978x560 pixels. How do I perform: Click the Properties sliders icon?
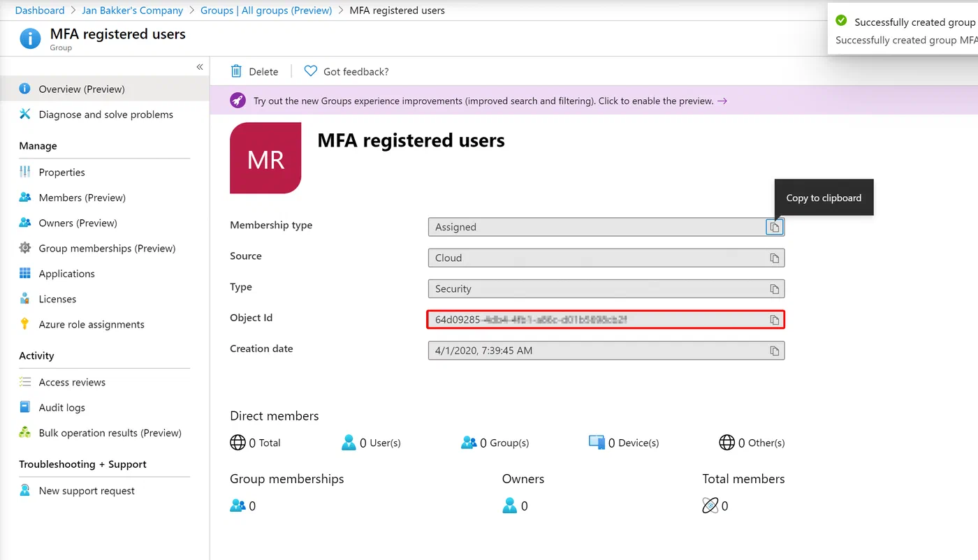pyautogui.click(x=24, y=172)
